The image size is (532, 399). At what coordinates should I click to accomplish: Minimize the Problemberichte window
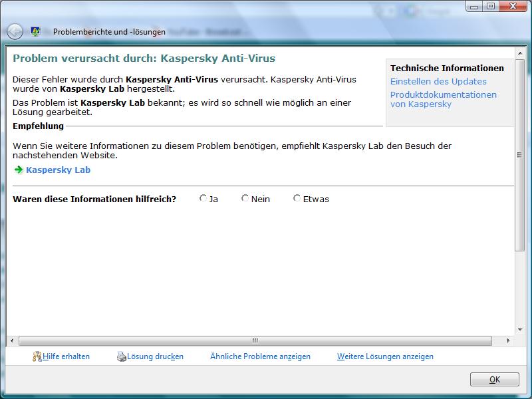coord(474,7)
